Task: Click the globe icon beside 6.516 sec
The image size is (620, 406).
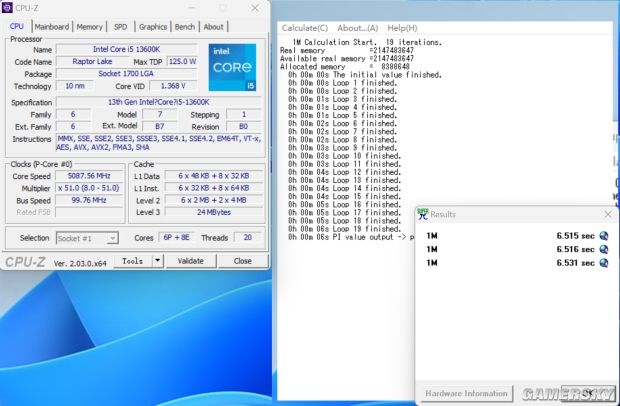Action: [x=604, y=249]
